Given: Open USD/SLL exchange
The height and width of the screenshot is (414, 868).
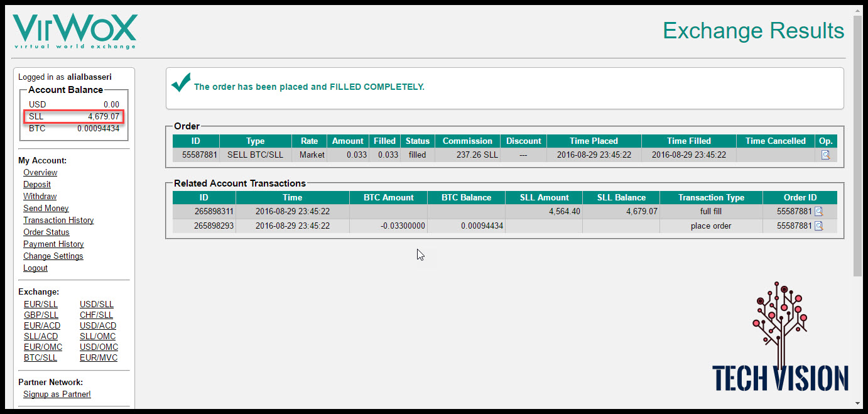Looking at the screenshot, I should (97, 304).
